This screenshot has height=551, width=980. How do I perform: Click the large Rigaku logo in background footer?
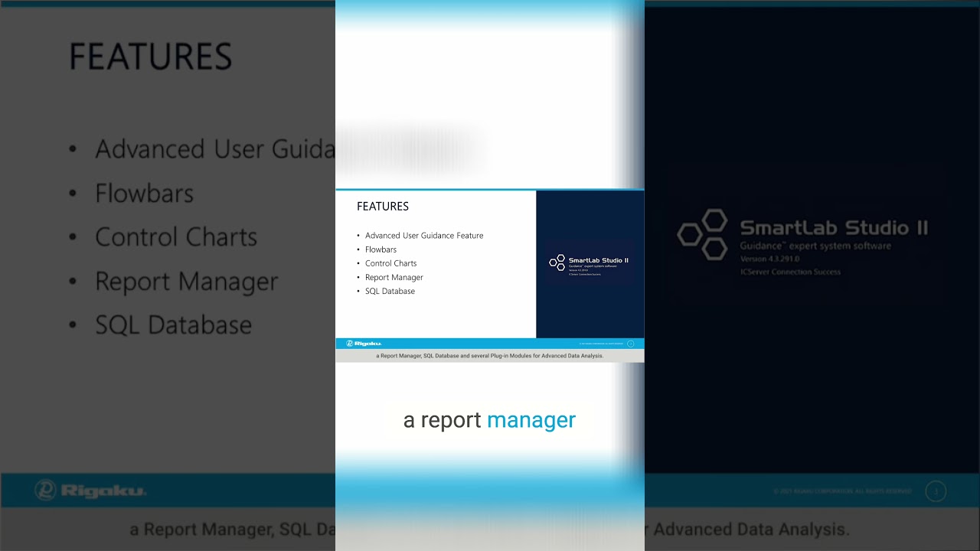(x=90, y=491)
